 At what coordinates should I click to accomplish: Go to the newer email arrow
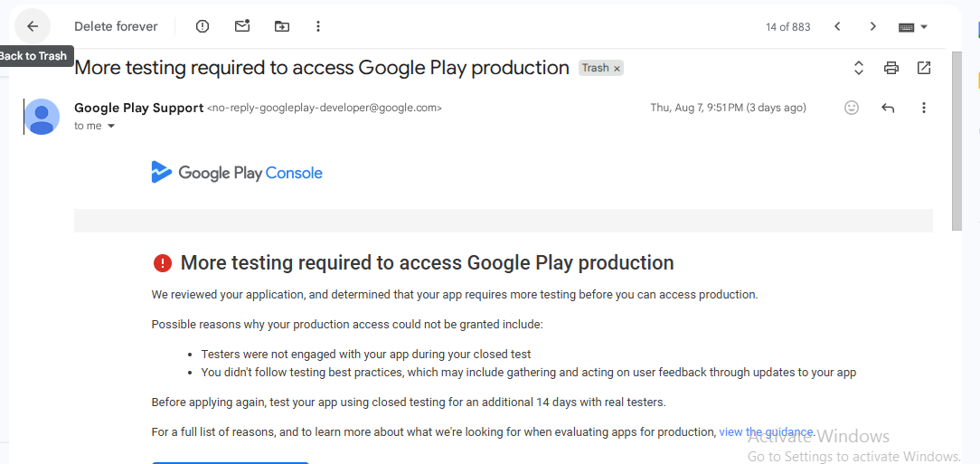[837, 26]
